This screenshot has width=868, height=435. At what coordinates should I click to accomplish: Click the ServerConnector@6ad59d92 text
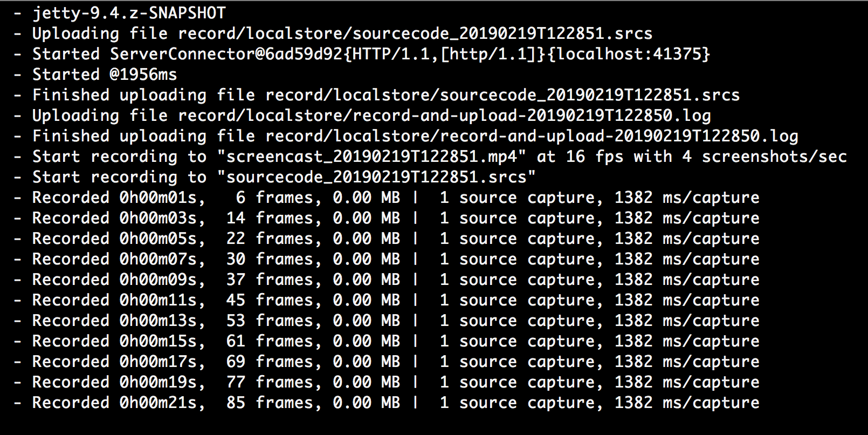click(x=226, y=54)
